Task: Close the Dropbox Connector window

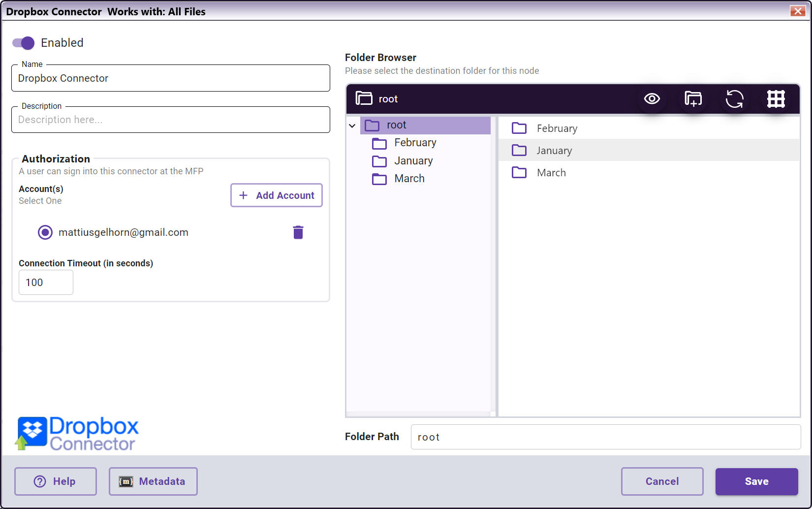Action: click(797, 11)
